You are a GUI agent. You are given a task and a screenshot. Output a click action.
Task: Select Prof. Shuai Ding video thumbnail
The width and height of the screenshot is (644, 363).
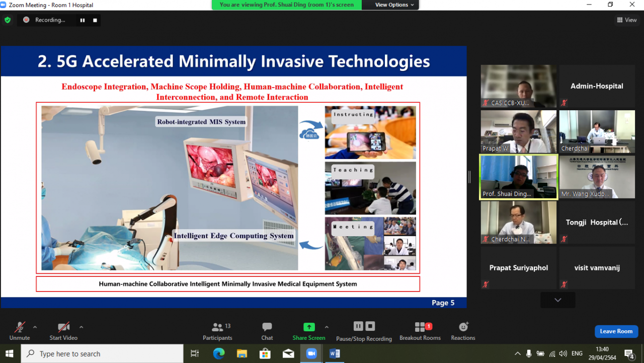coord(518,177)
